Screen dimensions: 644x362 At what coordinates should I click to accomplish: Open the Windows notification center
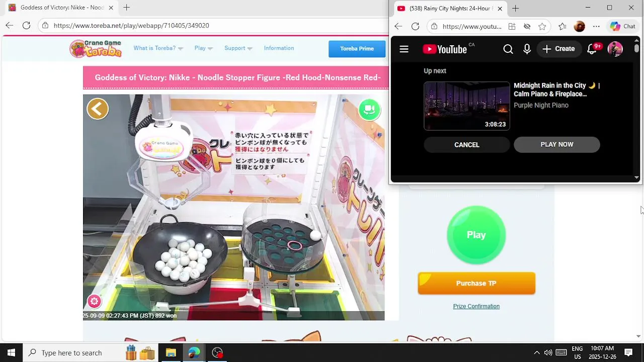pyautogui.click(x=628, y=352)
